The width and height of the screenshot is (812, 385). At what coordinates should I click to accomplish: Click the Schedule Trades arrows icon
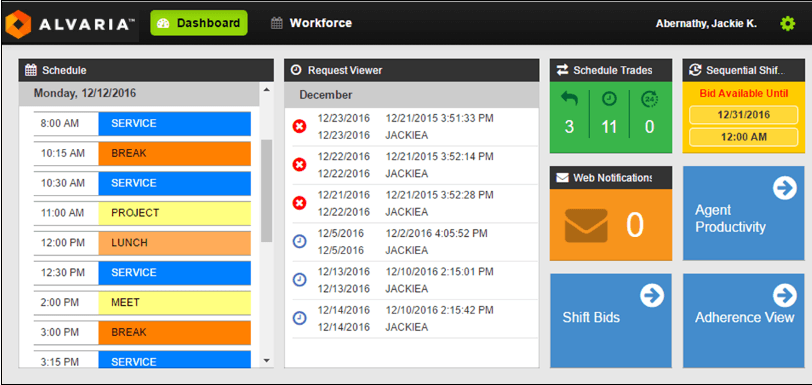pyautogui.click(x=562, y=70)
